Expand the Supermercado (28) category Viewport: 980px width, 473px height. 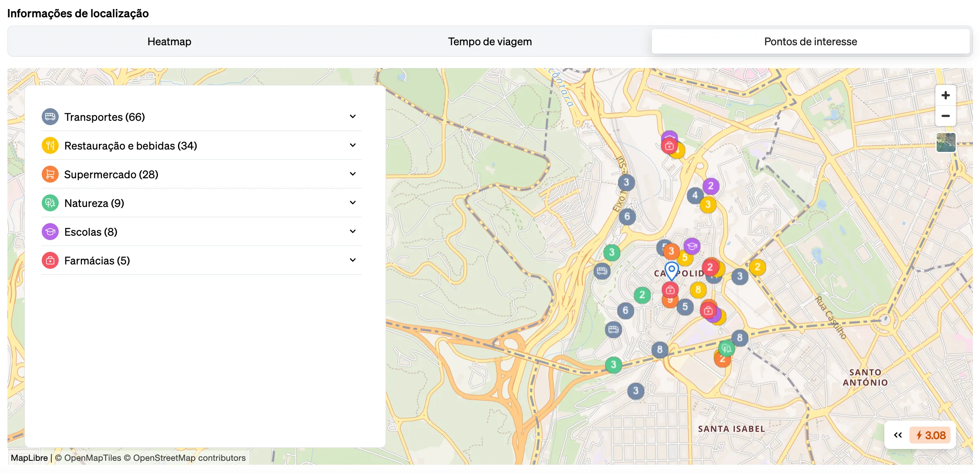(201, 174)
